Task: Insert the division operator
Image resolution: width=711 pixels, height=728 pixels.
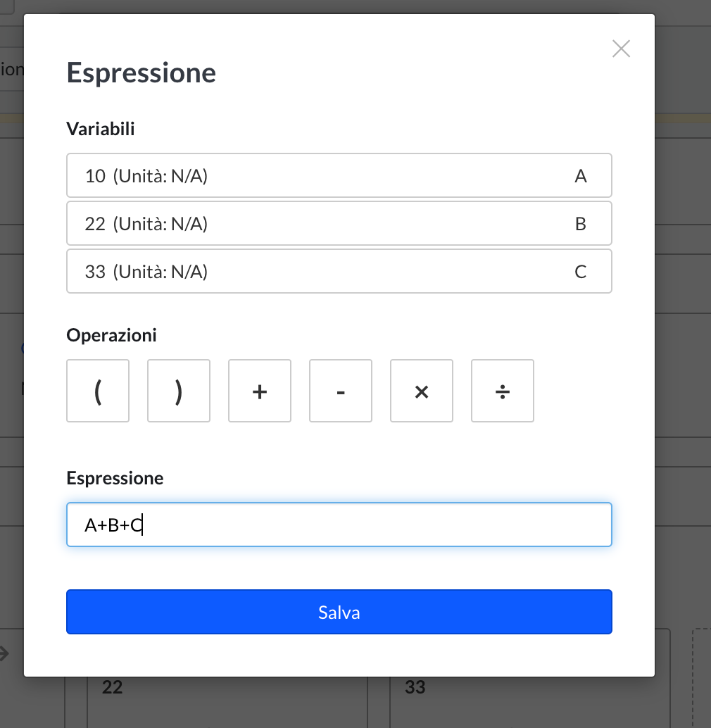Action: coord(503,391)
